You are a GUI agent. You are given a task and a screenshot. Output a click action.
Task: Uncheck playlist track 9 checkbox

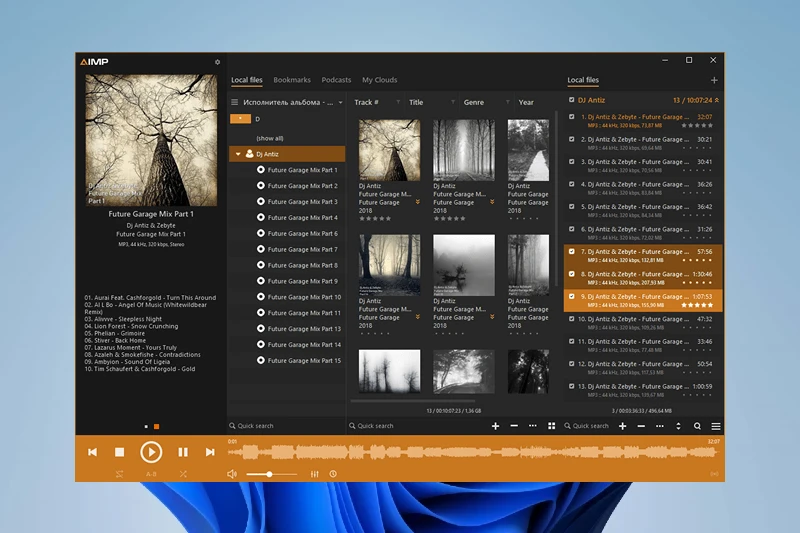tap(571, 296)
